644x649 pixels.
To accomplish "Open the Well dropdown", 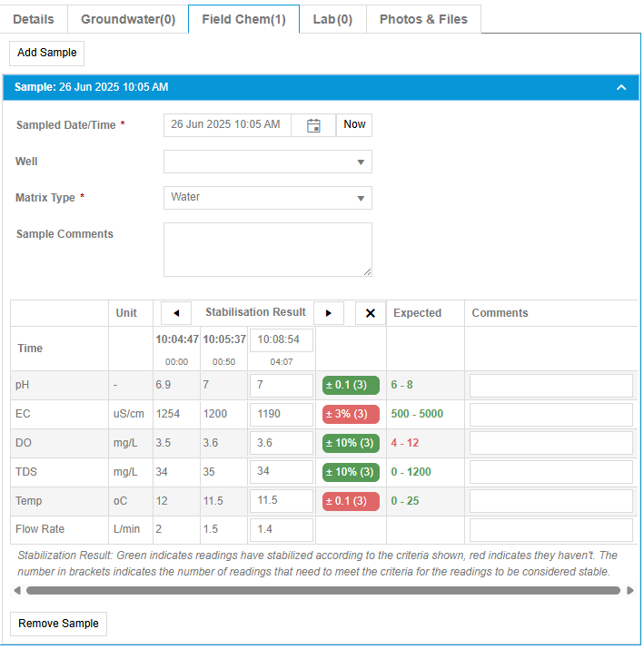I will pyautogui.click(x=268, y=162).
